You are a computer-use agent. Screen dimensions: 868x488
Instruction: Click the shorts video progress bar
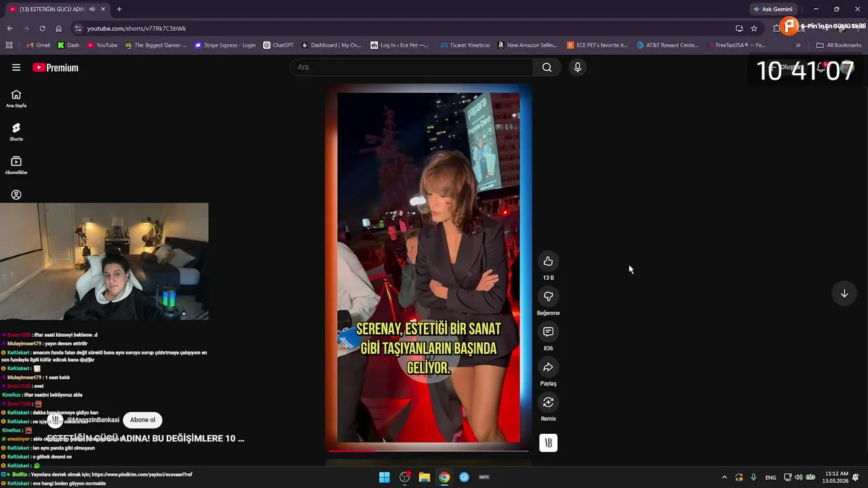429,450
